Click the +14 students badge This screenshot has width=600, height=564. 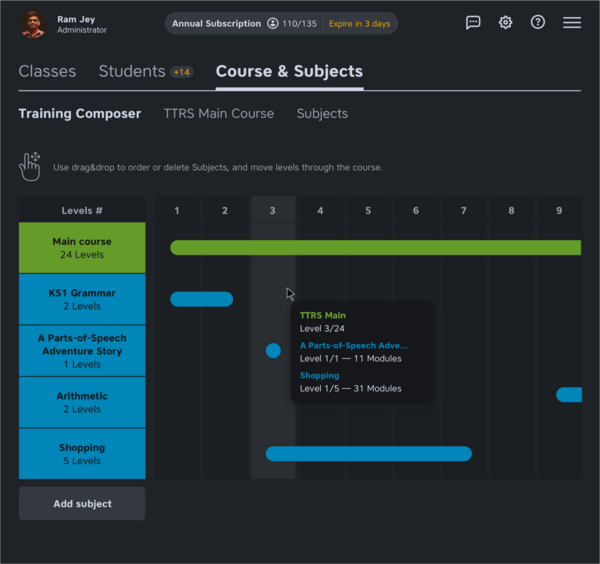coord(182,72)
